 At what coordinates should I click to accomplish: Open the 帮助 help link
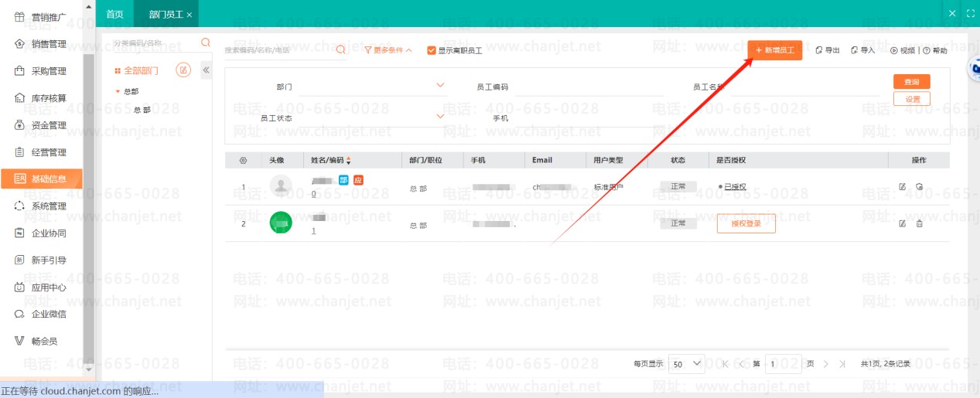coord(935,50)
